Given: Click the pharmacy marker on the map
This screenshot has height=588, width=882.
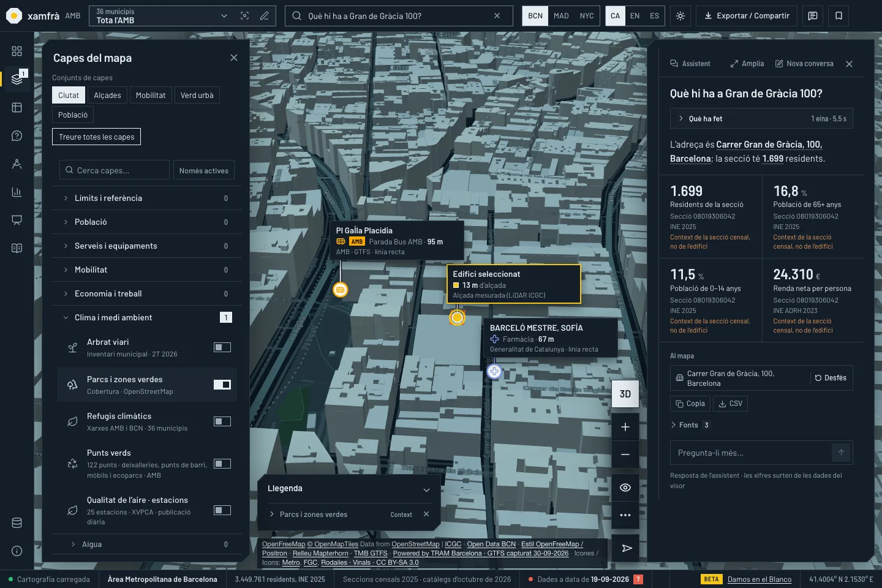Looking at the screenshot, I should (494, 372).
